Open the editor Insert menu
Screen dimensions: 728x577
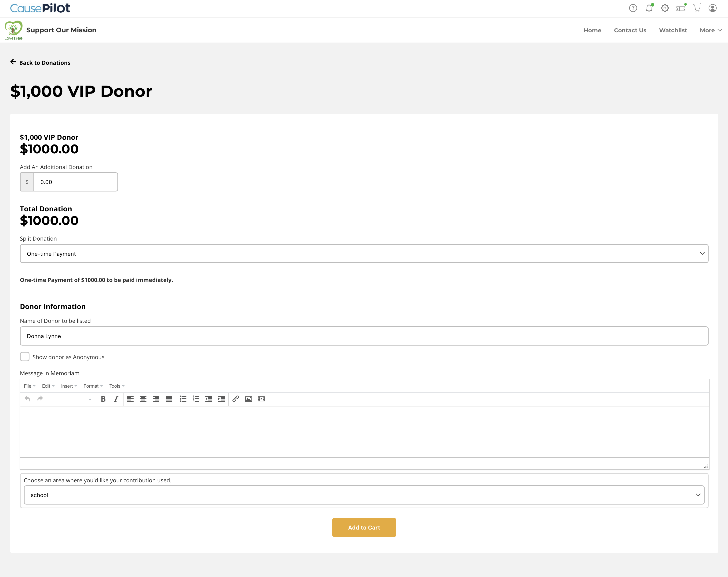pos(69,386)
